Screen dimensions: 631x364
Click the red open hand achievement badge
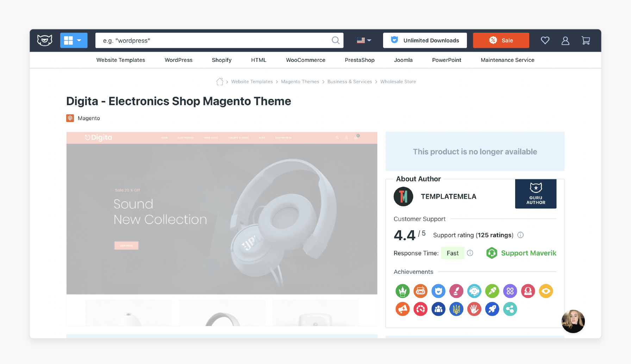tap(474, 309)
